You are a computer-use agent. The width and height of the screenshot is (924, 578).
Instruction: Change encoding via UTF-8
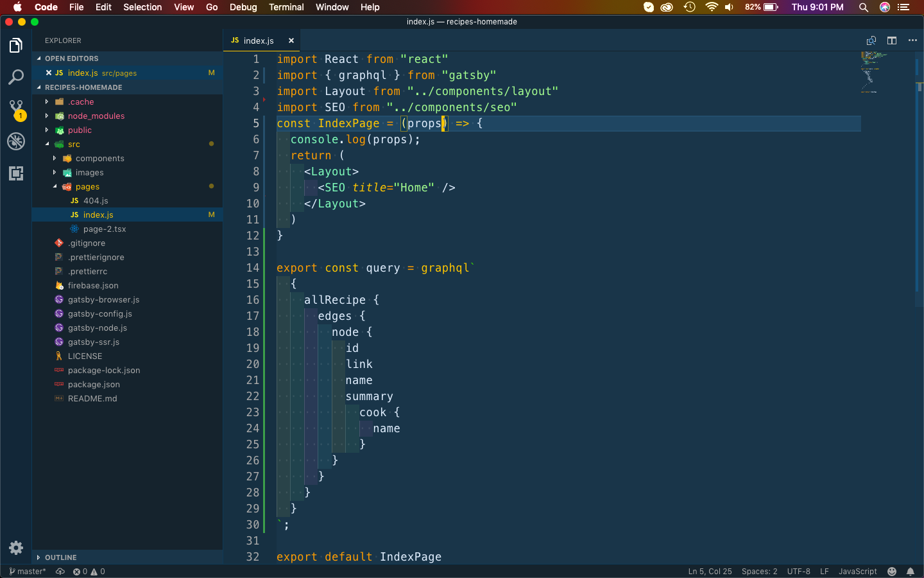798,572
